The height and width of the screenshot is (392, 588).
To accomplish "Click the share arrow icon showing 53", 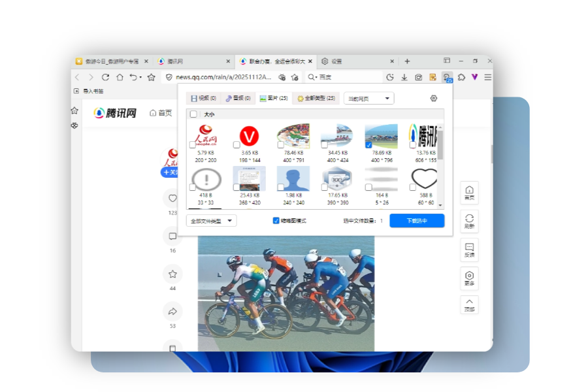I will (172, 312).
